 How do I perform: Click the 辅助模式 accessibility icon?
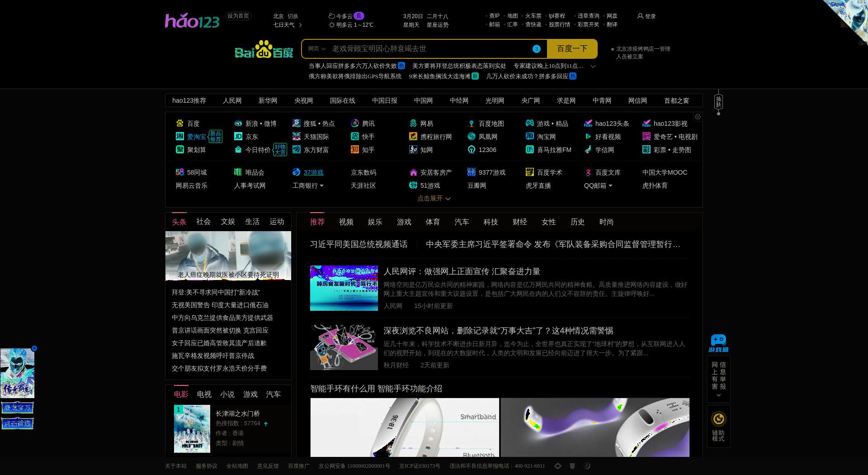tap(718, 418)
